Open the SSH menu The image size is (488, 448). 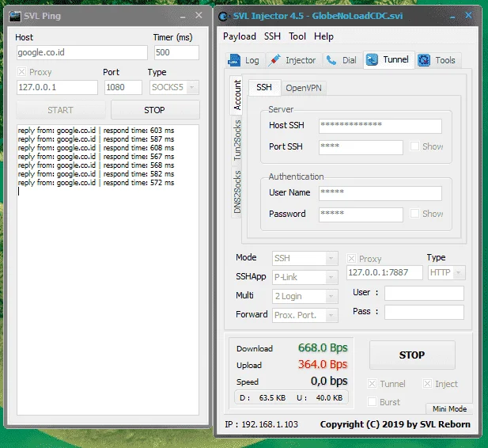point(272,36)
